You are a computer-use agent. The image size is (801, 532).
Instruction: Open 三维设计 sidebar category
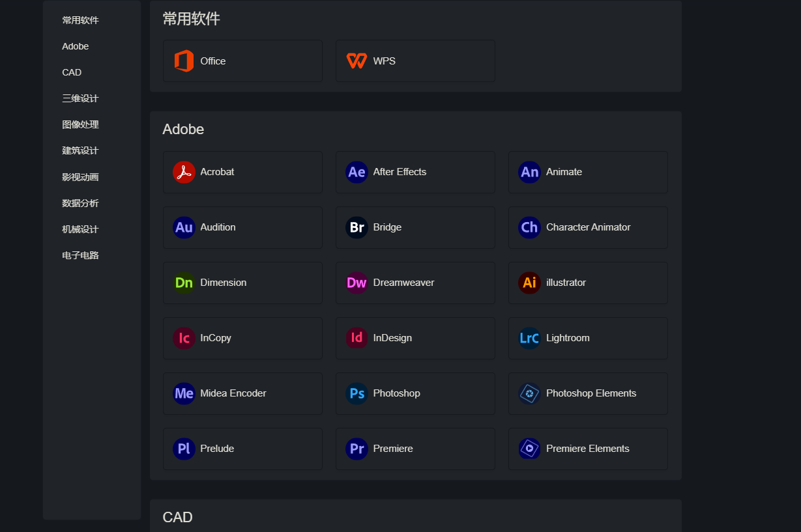click(x=80, y=98)
